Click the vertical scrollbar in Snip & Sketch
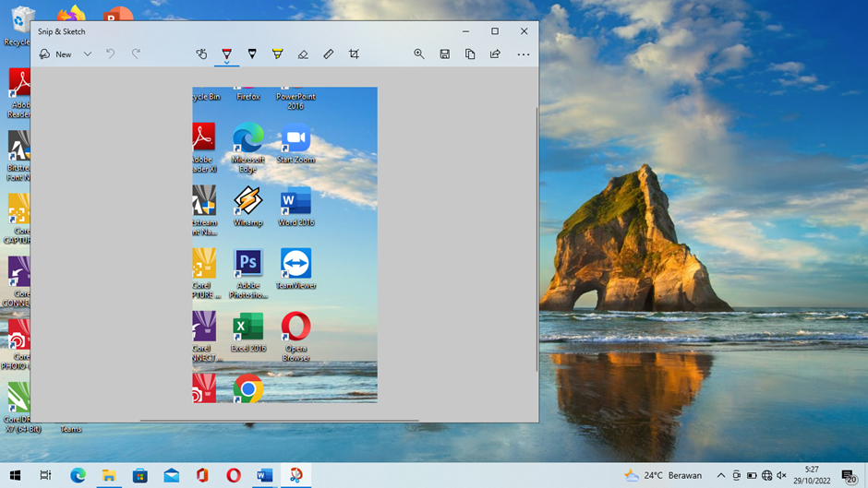Image resolution: width=868 pixels, height=488 pixels. [536, 239]
